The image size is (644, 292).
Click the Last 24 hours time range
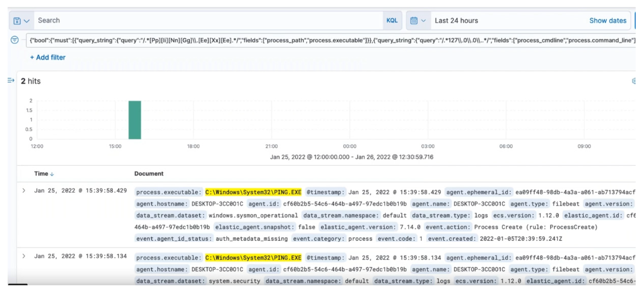[456, 21]
